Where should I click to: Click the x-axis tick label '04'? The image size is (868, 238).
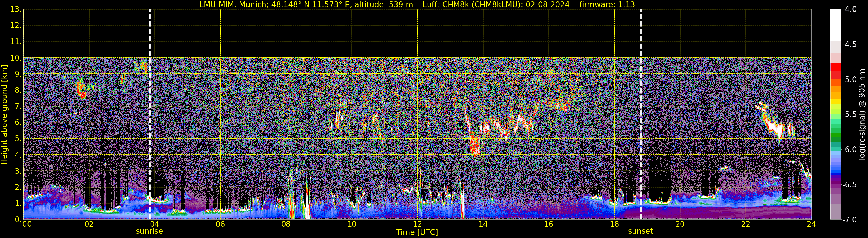tap(155, 224)
